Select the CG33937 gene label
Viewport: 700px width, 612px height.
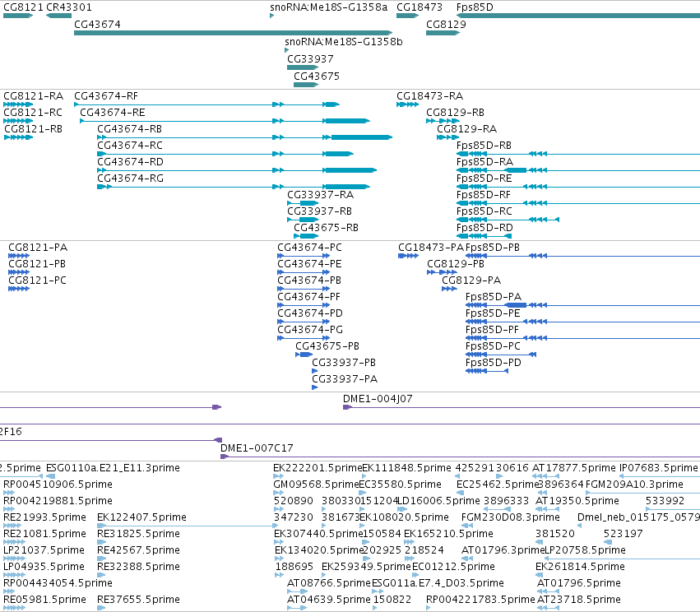pos(310,59)
